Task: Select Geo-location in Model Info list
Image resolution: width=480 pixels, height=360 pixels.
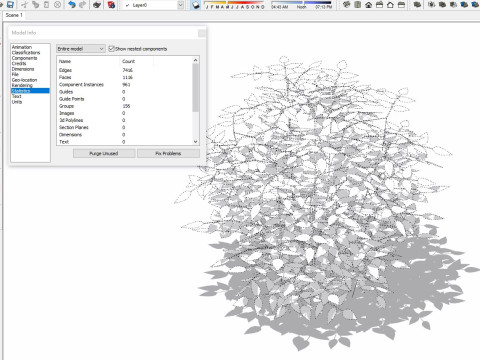Action: [24, 80]
